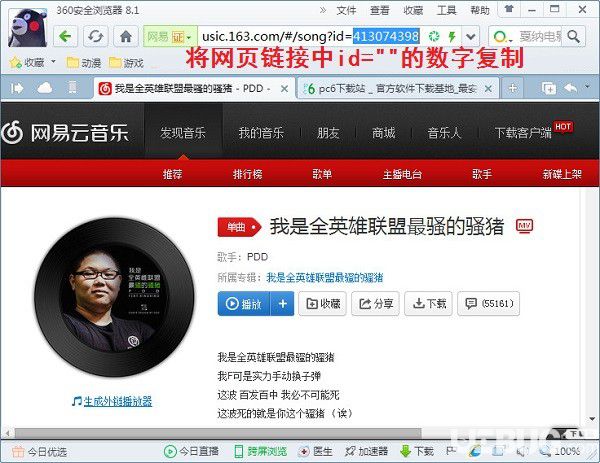The width and height of the screenshot is (600, 463).
Task: Click the 下载 download button under the song
Action: click(429, 303)
